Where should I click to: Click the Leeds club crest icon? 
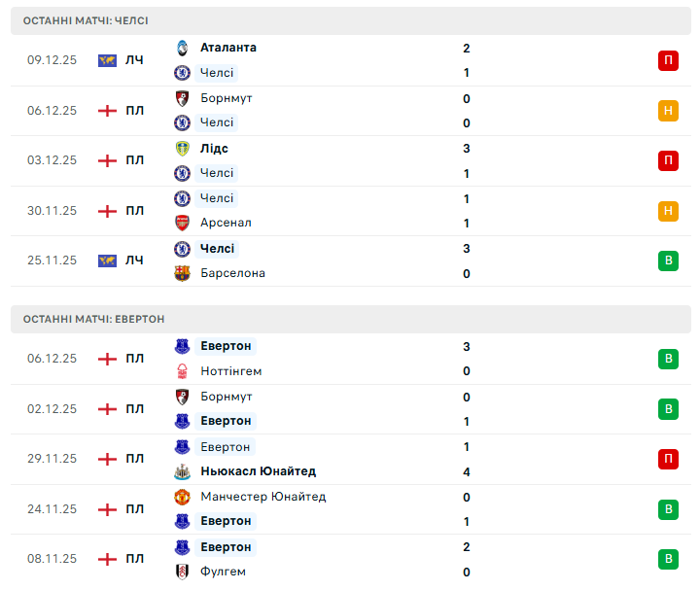[182, 149]
